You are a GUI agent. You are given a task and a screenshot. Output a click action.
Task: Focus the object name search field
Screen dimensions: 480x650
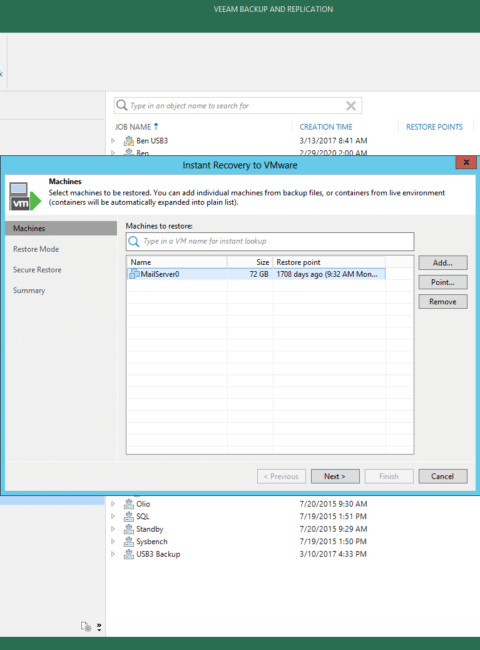(x=238, y=106)
